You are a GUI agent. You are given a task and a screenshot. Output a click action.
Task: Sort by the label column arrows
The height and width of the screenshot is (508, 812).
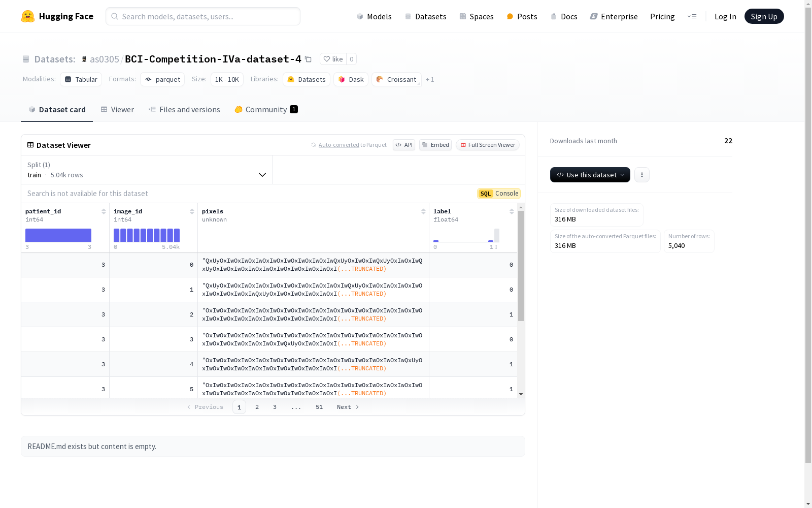tap(512, 211)
